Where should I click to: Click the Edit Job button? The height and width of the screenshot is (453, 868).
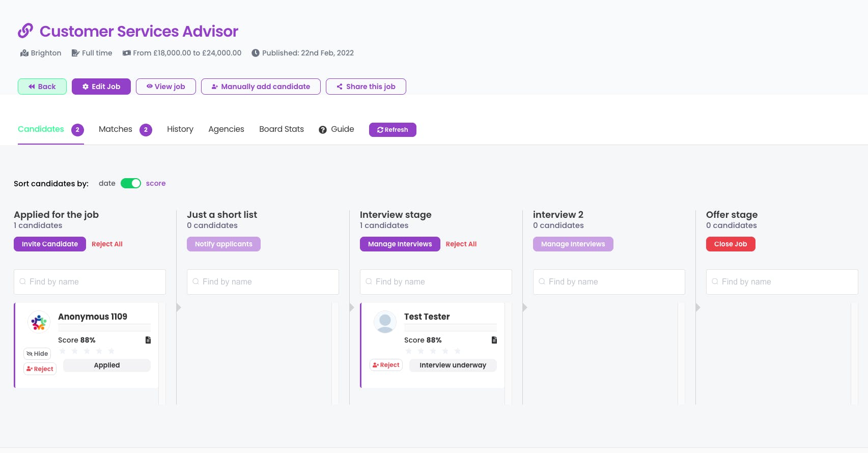(101, 87)
